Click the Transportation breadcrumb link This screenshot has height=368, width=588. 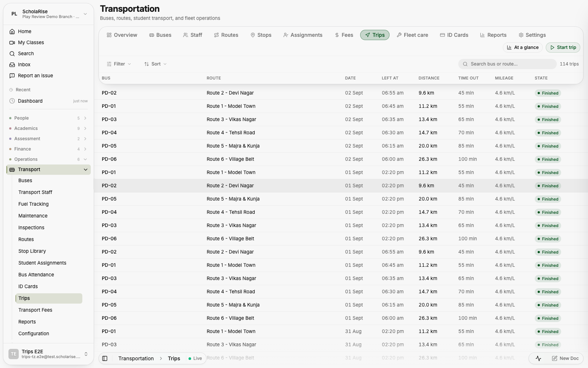click(x=136, y=358)
